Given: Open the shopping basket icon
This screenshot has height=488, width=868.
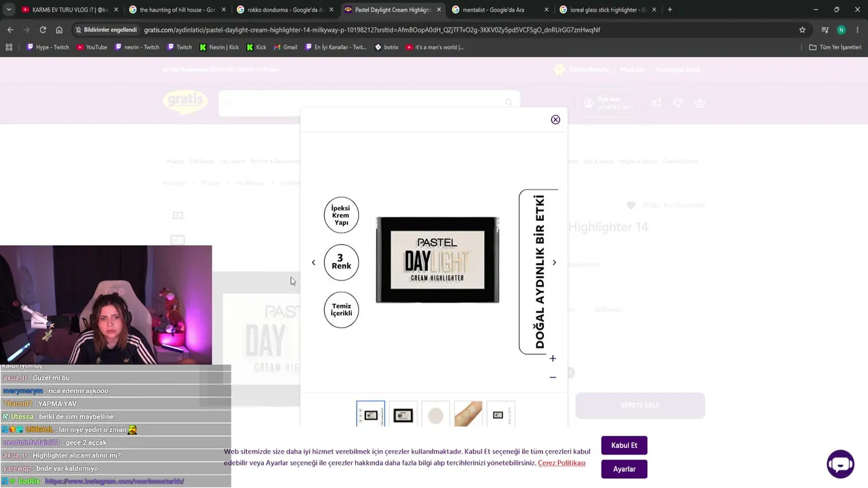Looking at the screenshot, I should [x=700, y=103].
